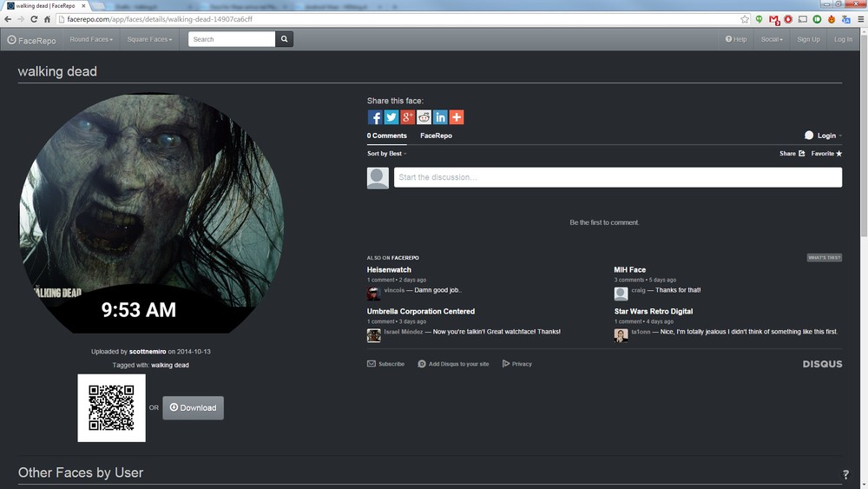Open browser home page
Screen dimensions: 868x489
47,19
